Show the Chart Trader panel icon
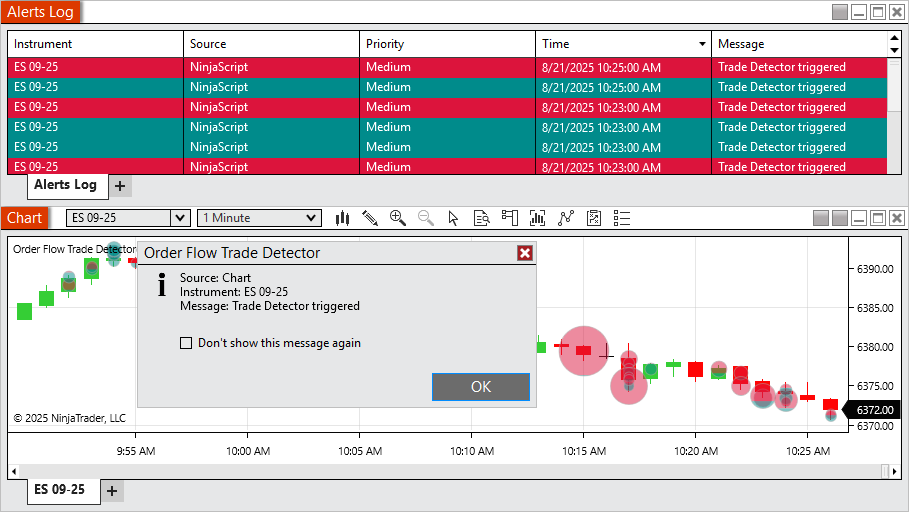The image size is (909, 512). point(509,218)
